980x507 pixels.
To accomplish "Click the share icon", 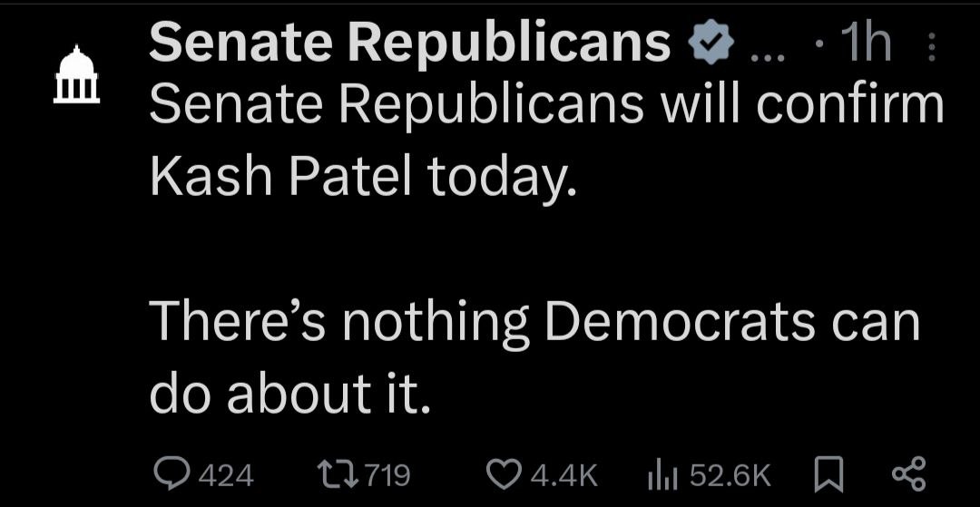I will coord(907,473).
